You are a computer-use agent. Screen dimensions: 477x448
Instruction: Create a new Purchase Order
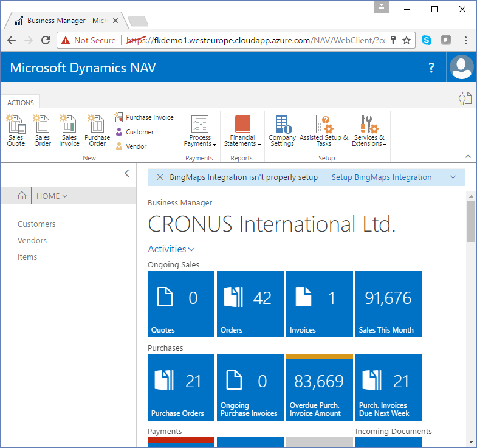coord(97,130)
